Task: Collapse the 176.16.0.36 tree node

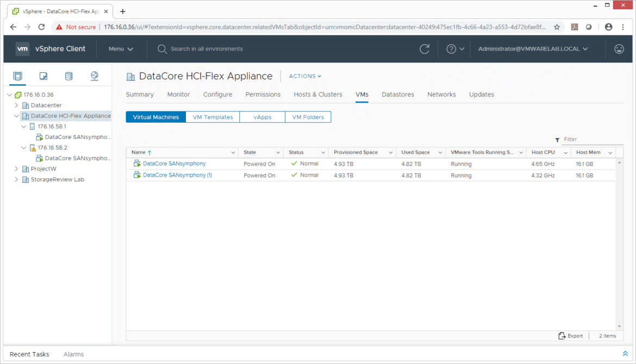Action: tap(10, 95)
